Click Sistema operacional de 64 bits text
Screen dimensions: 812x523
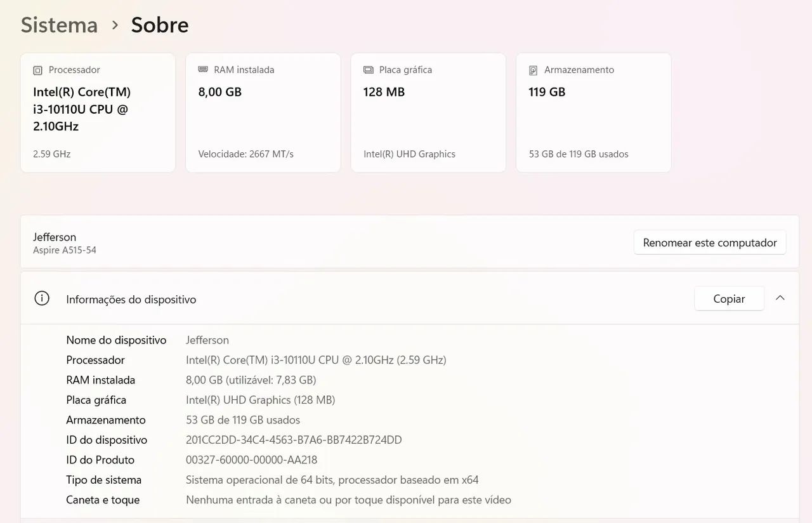[332, 480]
